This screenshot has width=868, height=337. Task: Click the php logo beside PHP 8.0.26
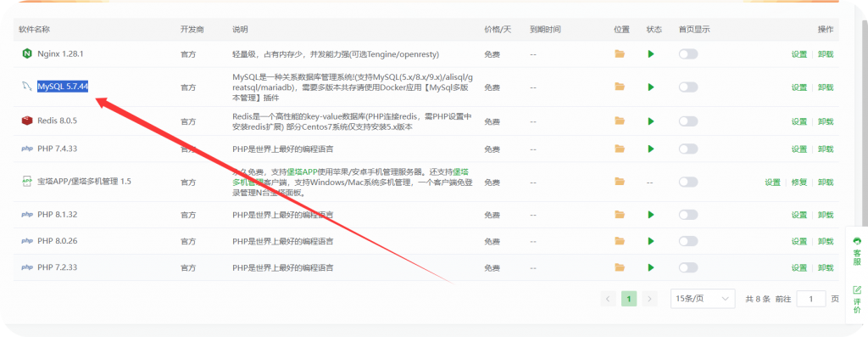click(26, 241)
